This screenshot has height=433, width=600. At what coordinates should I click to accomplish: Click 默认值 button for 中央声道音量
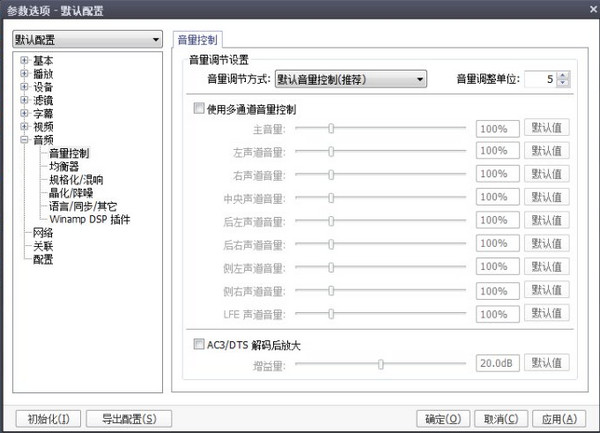(x=546, y=197)
